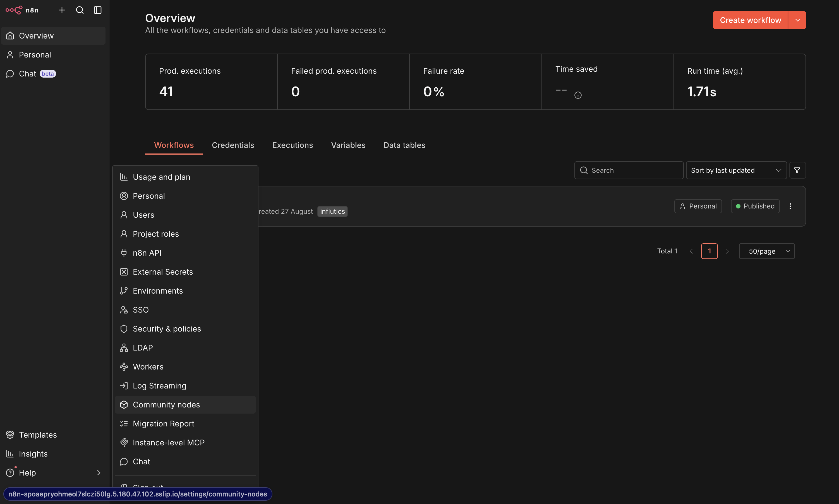Click the influtics tag on the workflow

click(x=332, y=211)
